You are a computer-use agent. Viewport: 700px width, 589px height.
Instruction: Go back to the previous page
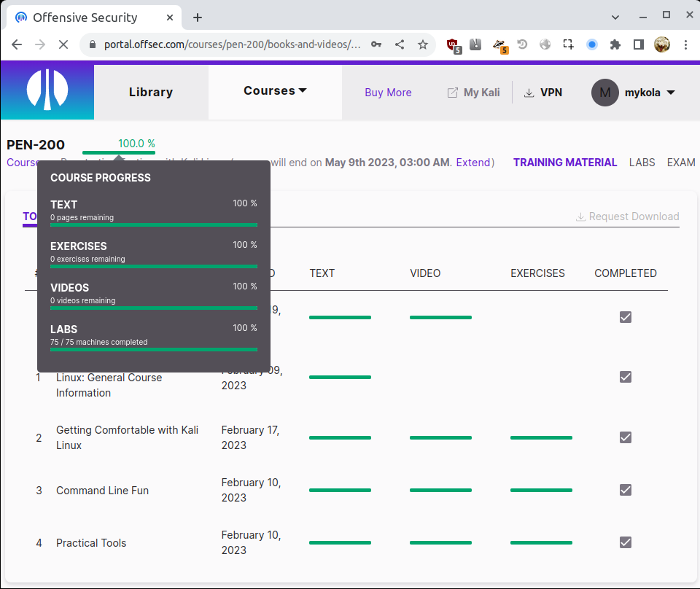click(x=17, y=44)
